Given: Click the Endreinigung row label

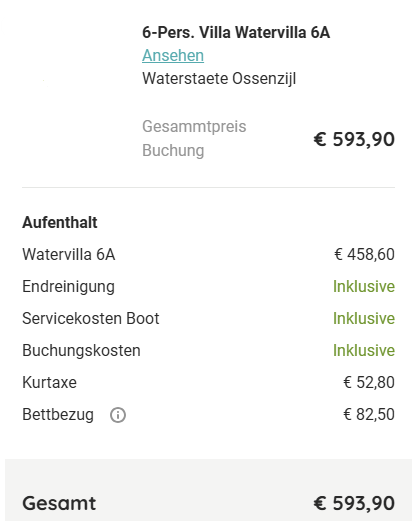Looking at the screenshot, I should pyautogui.click(x=68, y=287).
